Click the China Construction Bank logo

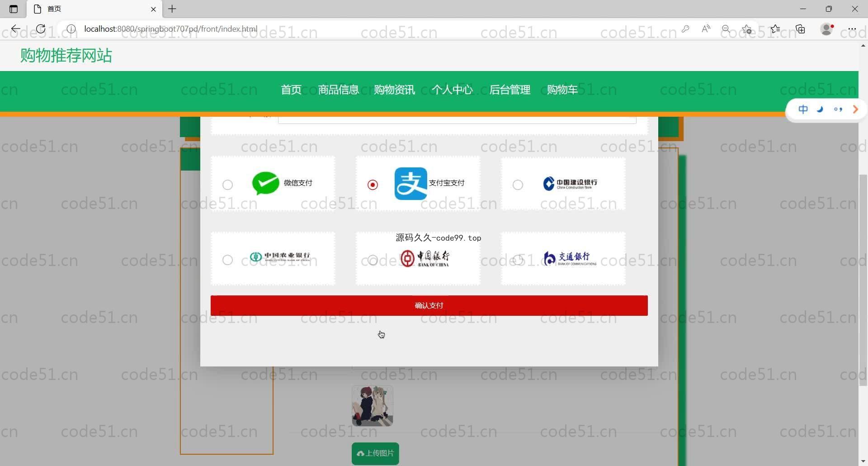click(x=570, y=183)
